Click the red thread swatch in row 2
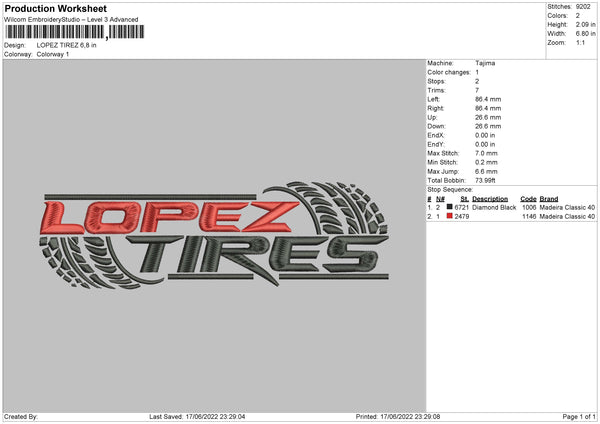This screenshot has width=600, height=424. tap(450, 216)
